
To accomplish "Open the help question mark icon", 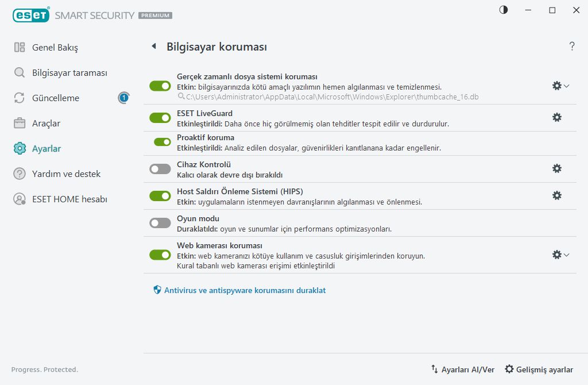I will pyautogui.click(x=572, y=47).
